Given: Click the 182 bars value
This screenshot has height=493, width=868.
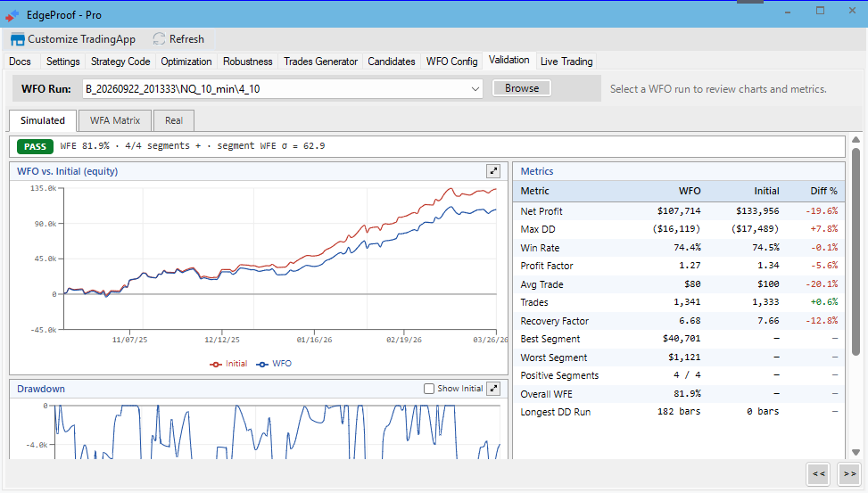Looking at the screenshot, I should [679, 411].
